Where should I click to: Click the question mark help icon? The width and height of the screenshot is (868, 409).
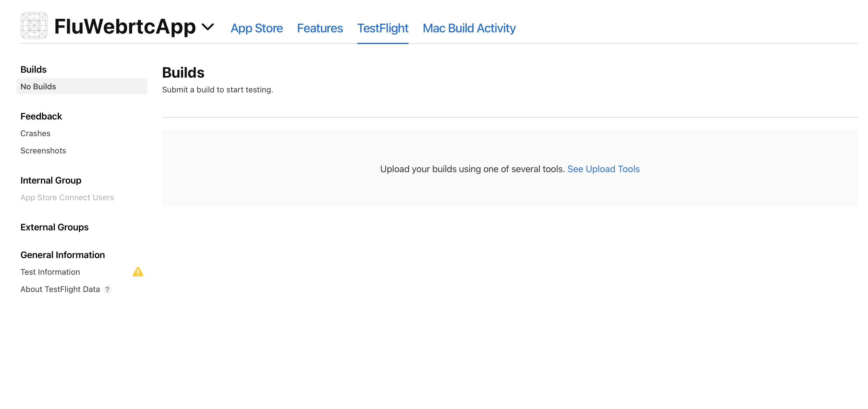tap(107, 290)
